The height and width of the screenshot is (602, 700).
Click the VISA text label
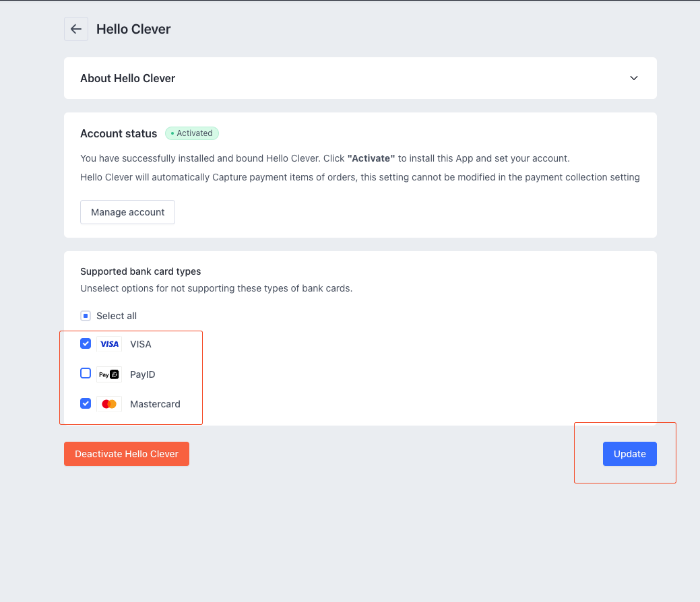(141, 344)
